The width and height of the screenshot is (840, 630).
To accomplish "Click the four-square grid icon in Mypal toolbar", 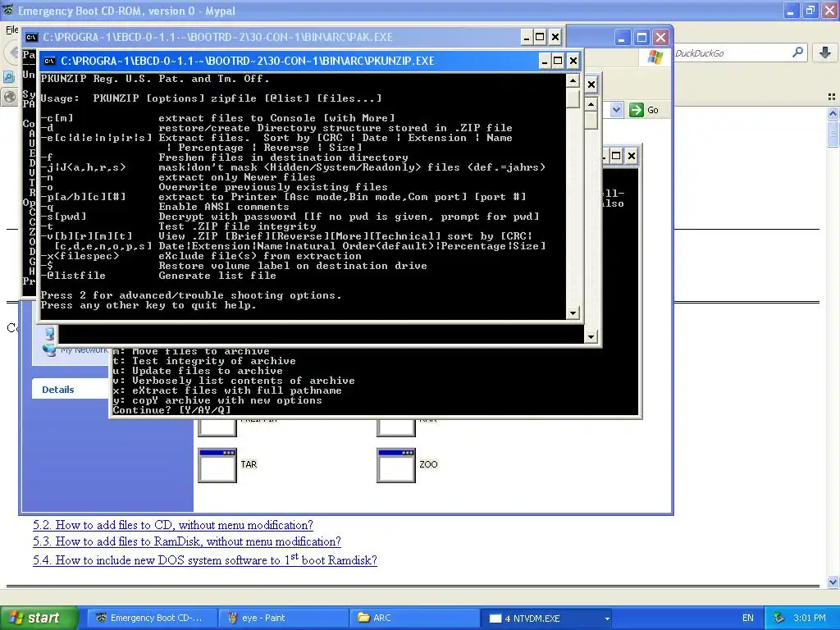I will (x=832, y=97).
